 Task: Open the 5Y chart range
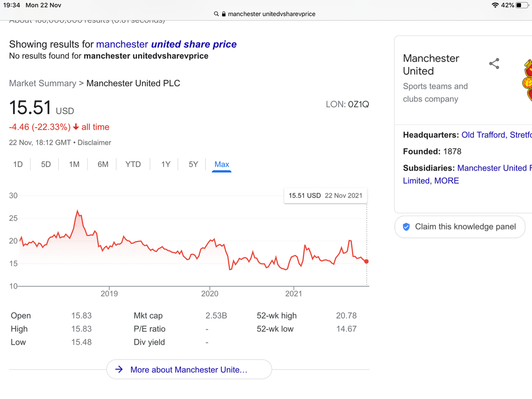[x=193, y=165]
